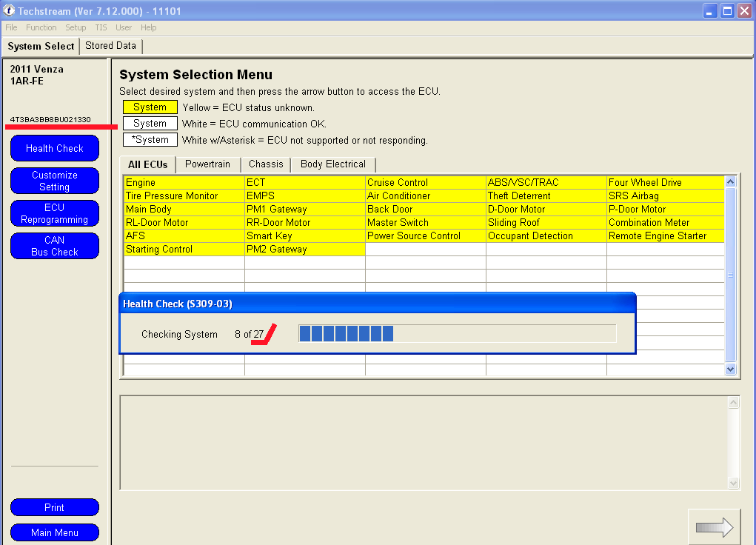
Task: Select the PM2 Gateway system
Action: pyautogui.click(x=305, y=250)
